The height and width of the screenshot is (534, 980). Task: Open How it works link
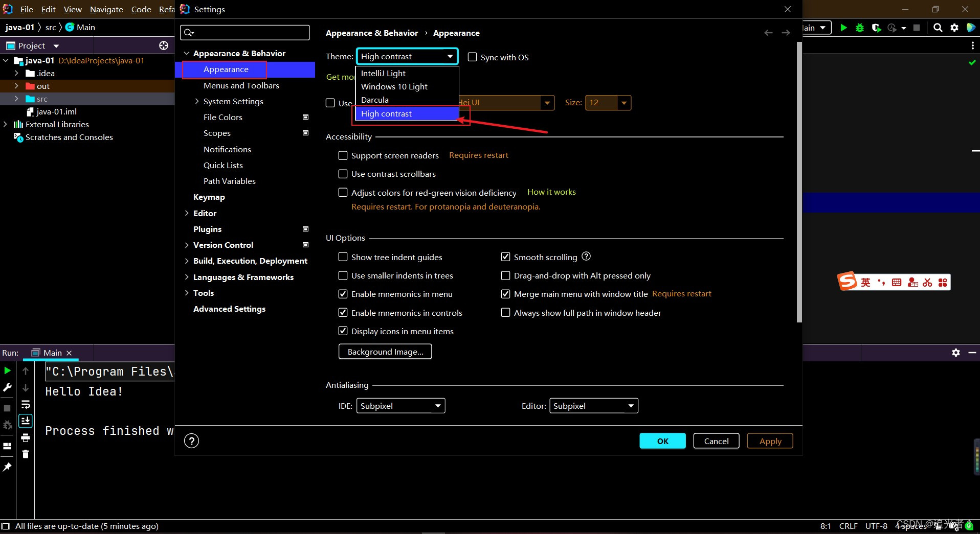point(551,192)
